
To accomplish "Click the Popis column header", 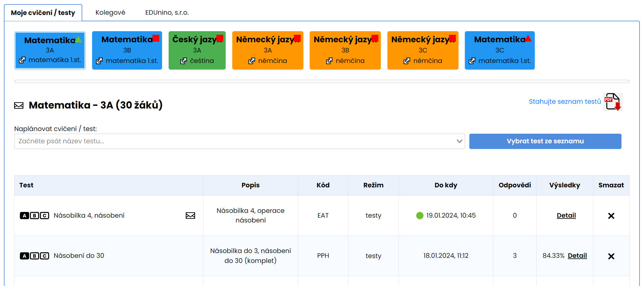I will click(x=251, y=185).
